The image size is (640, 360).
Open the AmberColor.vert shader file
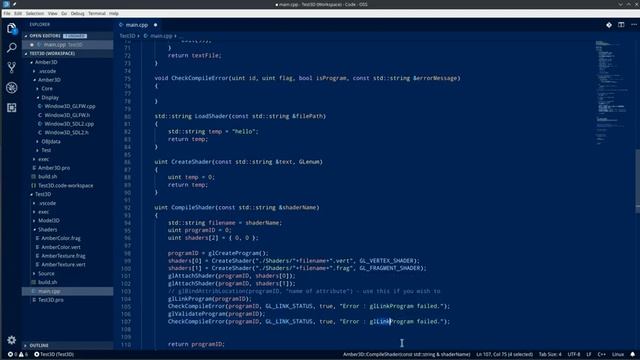(x=61, y=247)
